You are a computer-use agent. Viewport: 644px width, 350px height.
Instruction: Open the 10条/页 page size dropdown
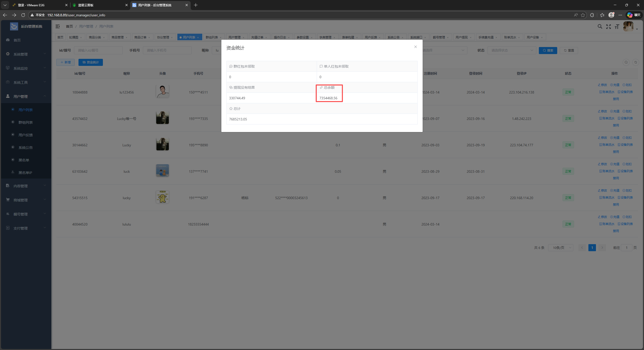[x=561, y=248]
